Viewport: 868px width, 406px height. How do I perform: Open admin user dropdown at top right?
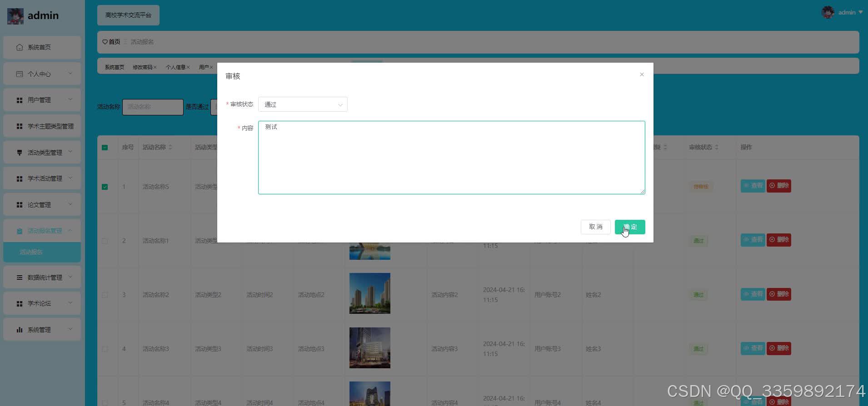842,12
